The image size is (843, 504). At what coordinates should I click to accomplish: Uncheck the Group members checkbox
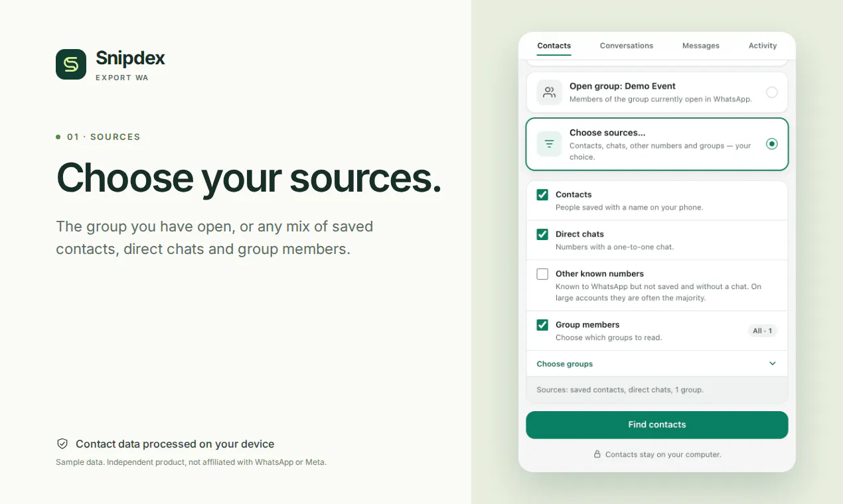[542, 325]
